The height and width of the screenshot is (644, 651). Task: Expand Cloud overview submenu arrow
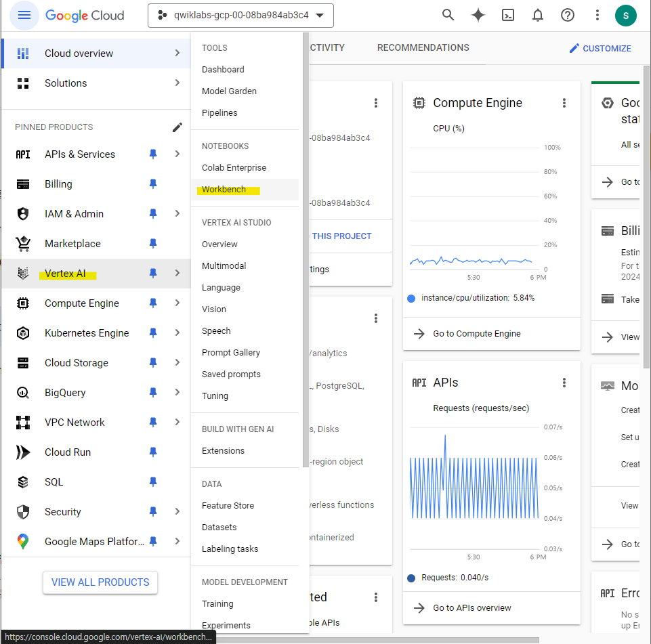coord(177,53)
